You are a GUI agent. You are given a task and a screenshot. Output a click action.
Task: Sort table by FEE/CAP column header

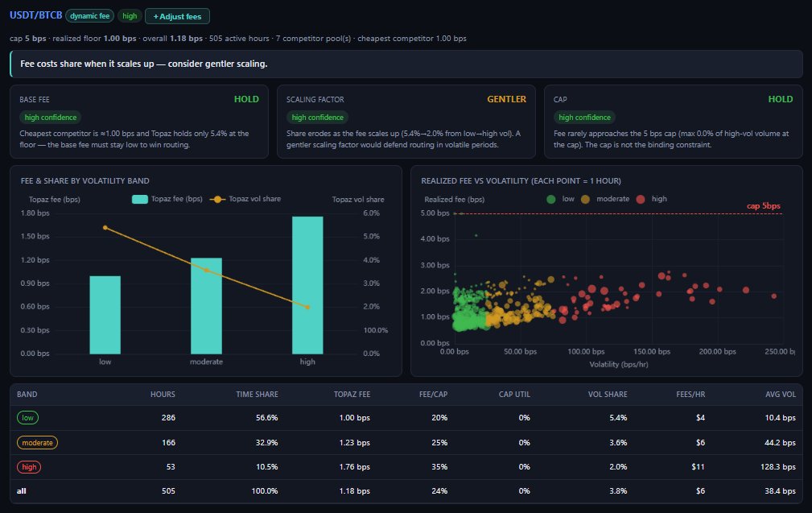[433, 395]
